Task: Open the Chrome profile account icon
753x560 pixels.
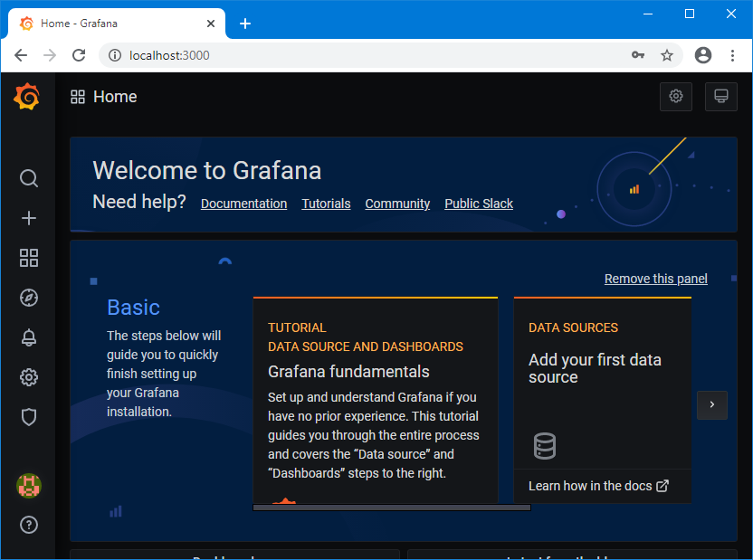Action: tap(703, 55)
